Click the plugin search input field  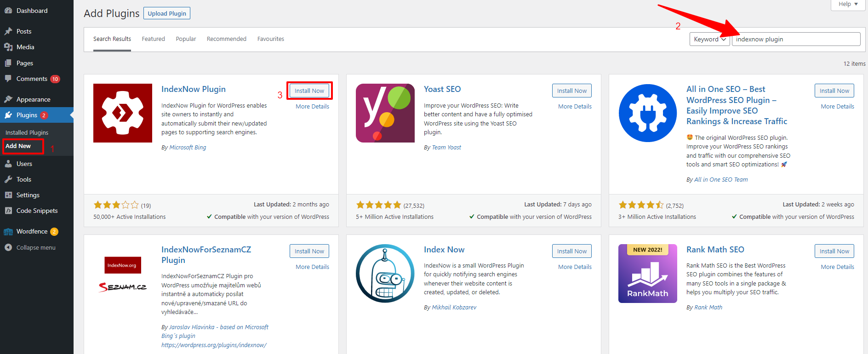796,39
